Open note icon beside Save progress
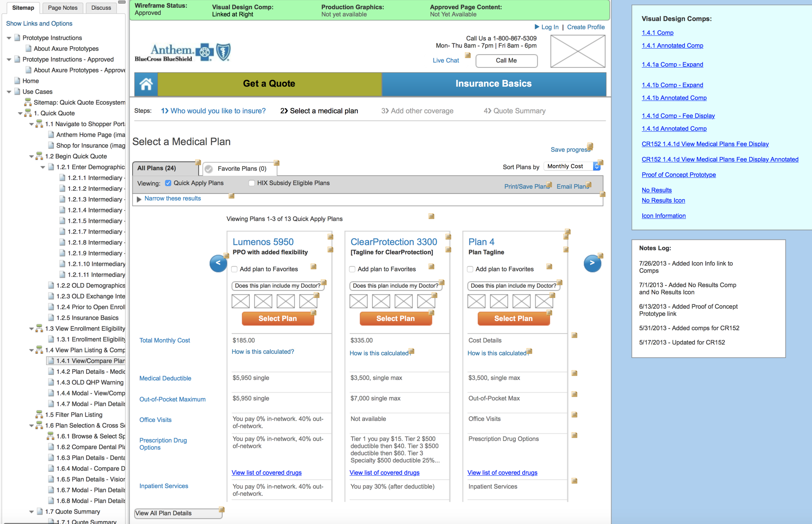The width and height of the screenshot is (812, 524). (x=590, y=146)
